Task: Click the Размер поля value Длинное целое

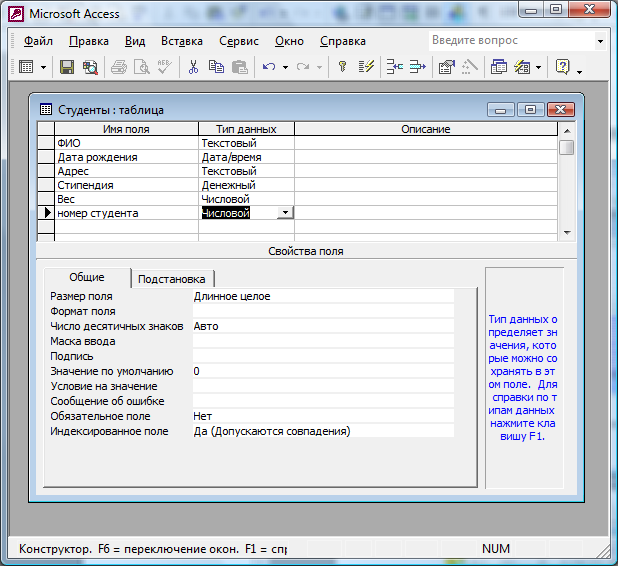Action: click(323, 296)
